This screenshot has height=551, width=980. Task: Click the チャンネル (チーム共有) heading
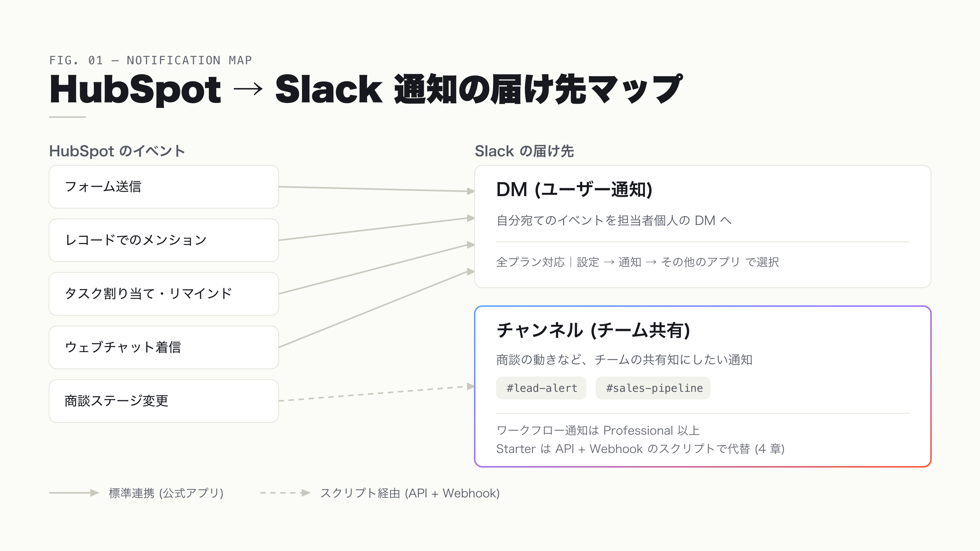593,330
